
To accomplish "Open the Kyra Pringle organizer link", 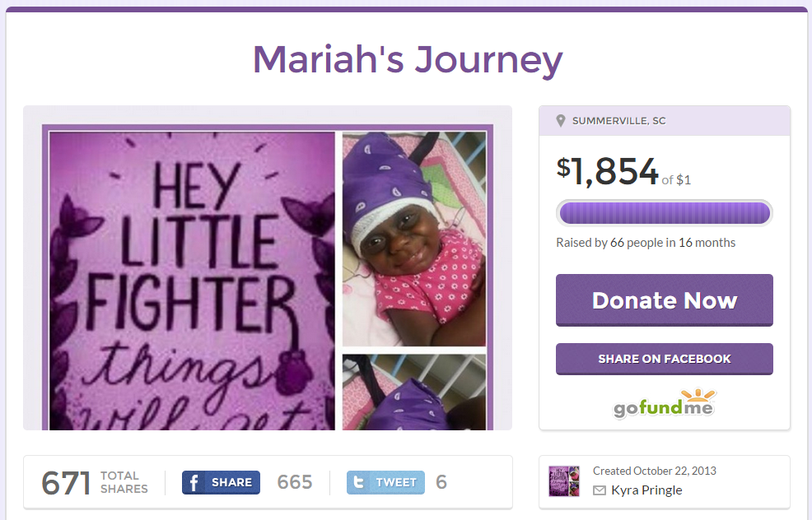I will point(646,490).
